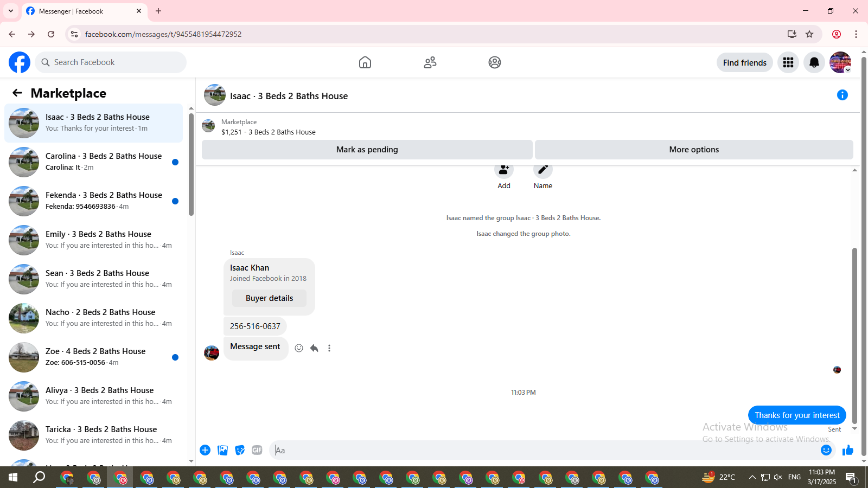The height and width of the screenshot is (488, 868).
Task: Open Chrome profile icon
Action: coord(837,34)
